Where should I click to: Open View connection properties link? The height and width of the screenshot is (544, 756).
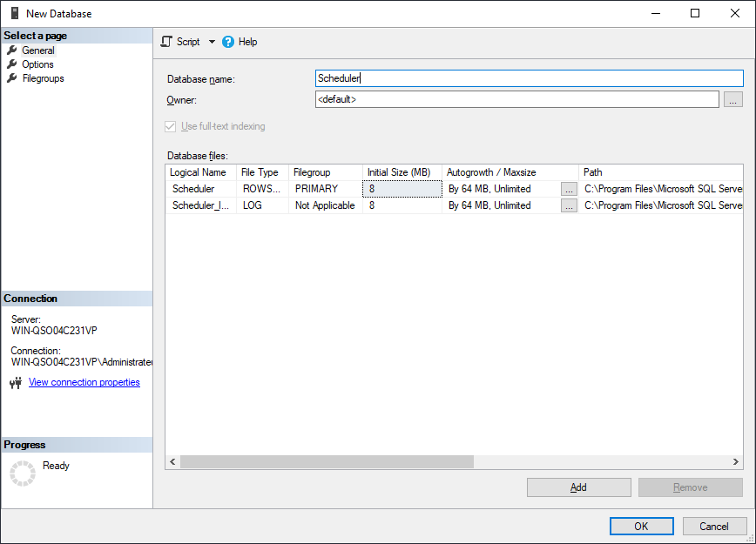(x=84, y=382)
